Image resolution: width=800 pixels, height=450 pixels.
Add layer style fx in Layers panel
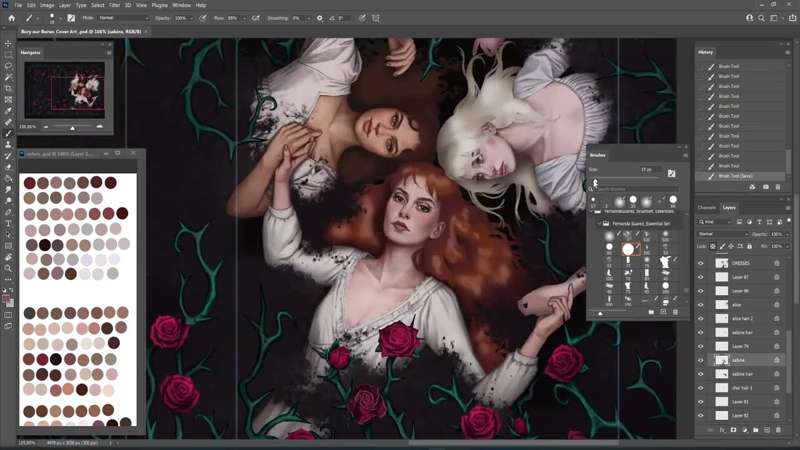point(722,430)
